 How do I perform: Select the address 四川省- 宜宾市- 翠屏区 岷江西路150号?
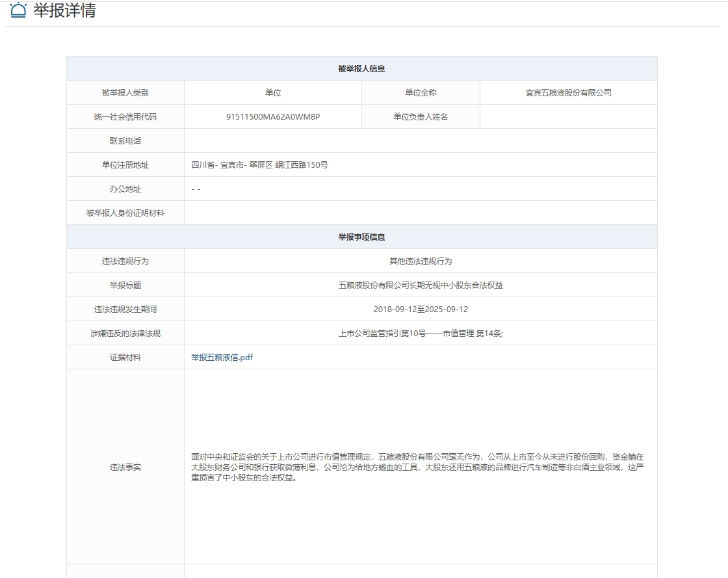[259, 164]
